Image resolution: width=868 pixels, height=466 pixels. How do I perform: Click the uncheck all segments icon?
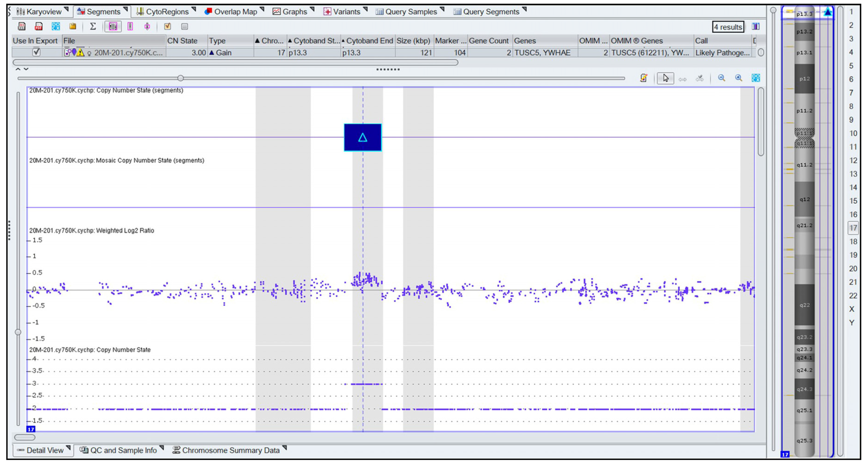point(184,26)
